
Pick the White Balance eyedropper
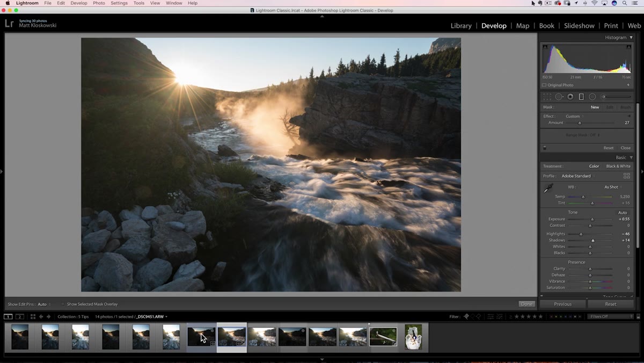click(x=548, y=188)
